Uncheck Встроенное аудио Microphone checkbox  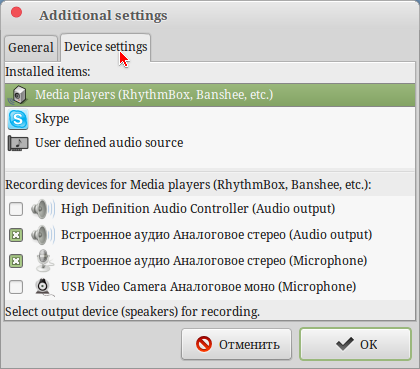pyautogui.click(x=16, y=261)
